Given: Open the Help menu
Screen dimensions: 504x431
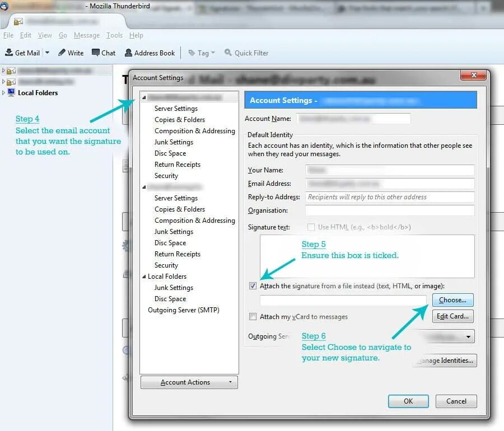Looking at the screenshot, I should pos(136,35).
